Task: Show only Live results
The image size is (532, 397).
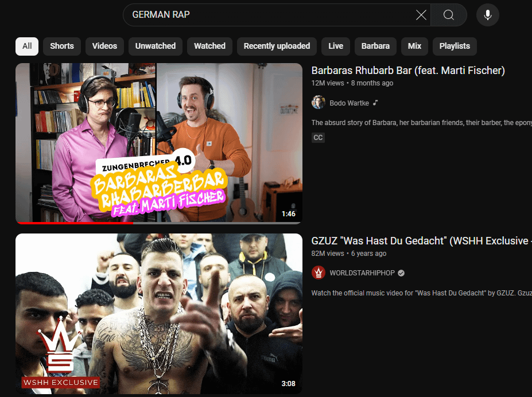Action: [x=336, y=46]
